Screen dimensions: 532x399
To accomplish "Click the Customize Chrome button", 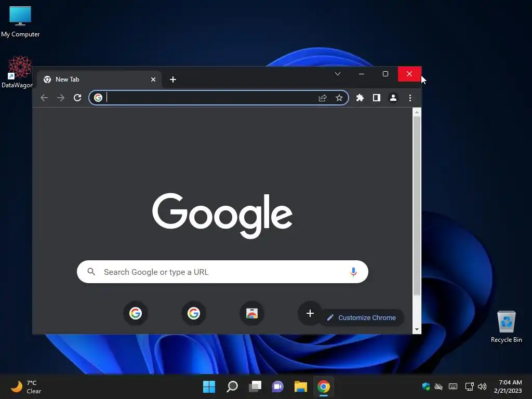I will click(362, 317).
